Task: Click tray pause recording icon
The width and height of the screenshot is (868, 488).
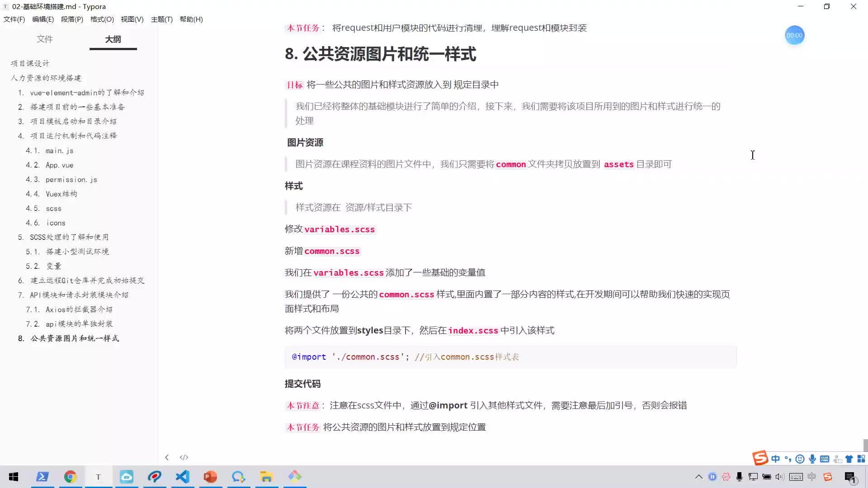Action: pyautogui.click(x=712, y=477)
